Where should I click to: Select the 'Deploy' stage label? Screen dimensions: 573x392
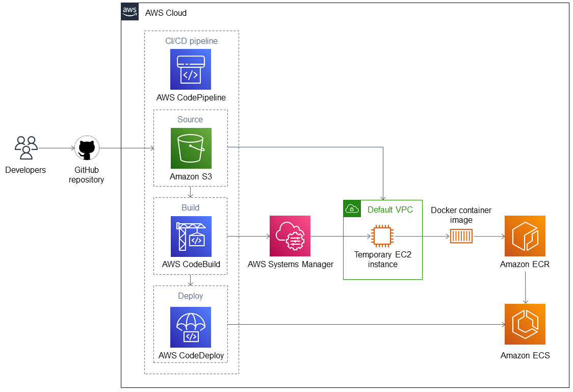190,296
